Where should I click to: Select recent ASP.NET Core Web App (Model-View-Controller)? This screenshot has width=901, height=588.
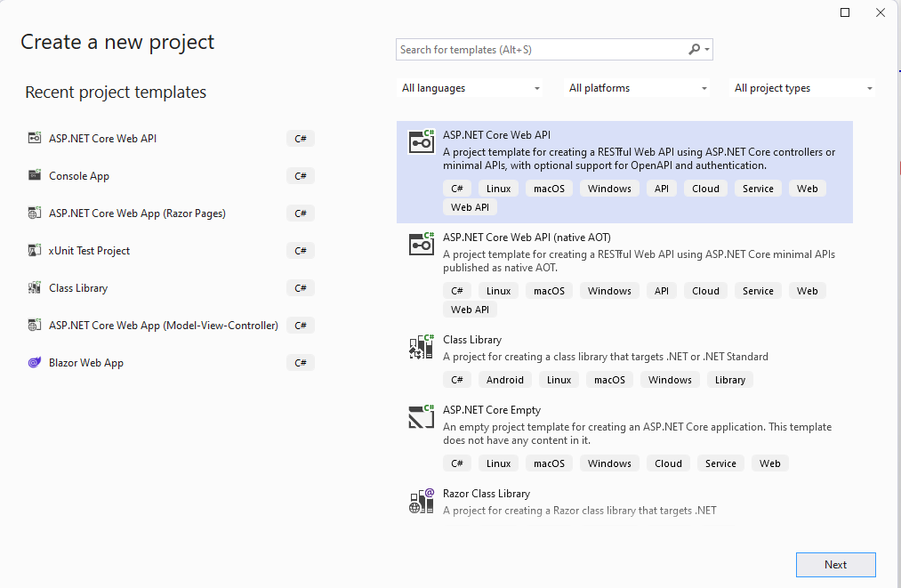click(x=163, y=326)
